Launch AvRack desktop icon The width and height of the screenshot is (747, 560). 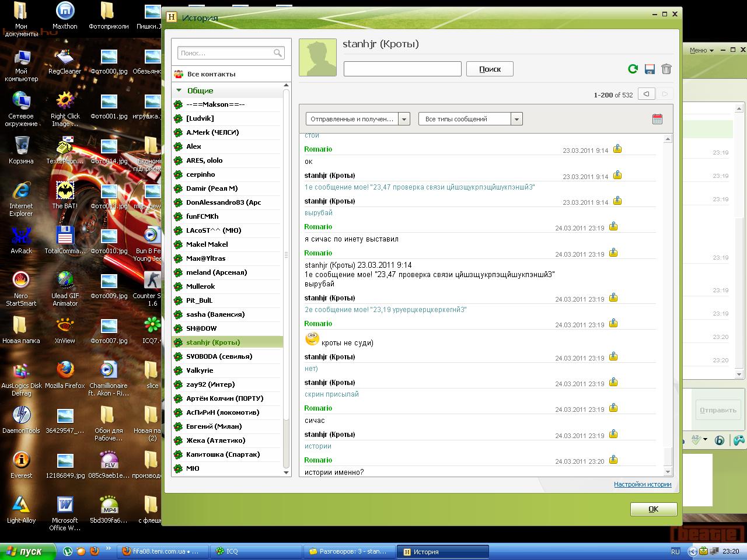pyautogui.click(x=21, y=240)
